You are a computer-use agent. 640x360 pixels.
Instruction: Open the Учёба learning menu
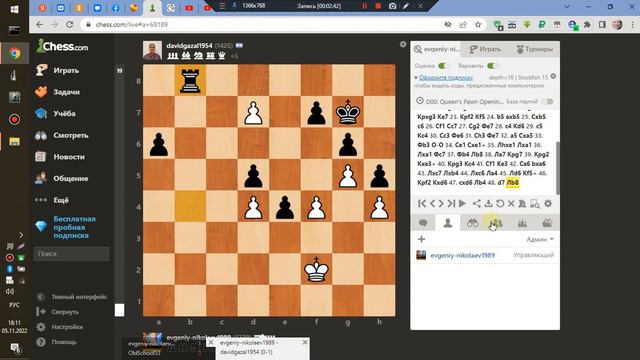(x=56, y=113)
